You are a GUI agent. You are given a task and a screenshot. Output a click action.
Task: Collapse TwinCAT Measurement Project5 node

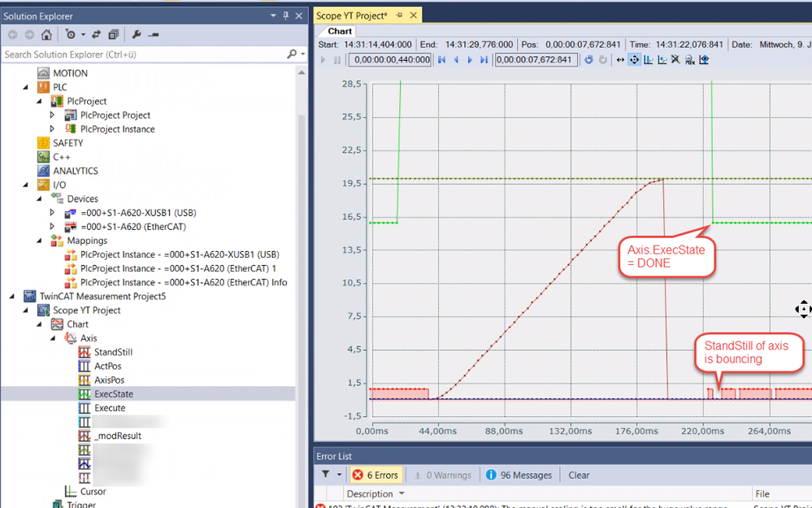[x=12, y=296]
